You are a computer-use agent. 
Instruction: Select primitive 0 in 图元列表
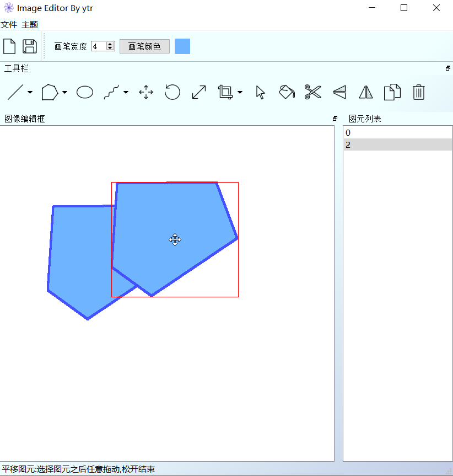click(x=397, y=133)
